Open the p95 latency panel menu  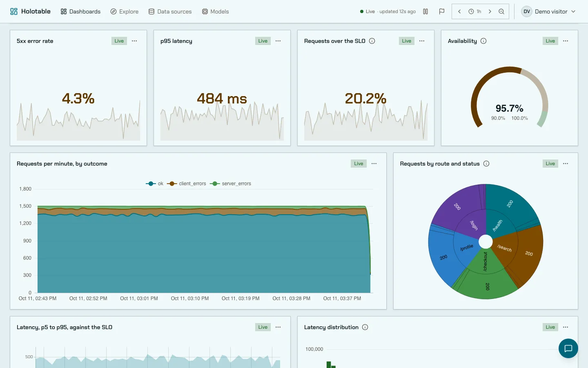pos(278,41)
